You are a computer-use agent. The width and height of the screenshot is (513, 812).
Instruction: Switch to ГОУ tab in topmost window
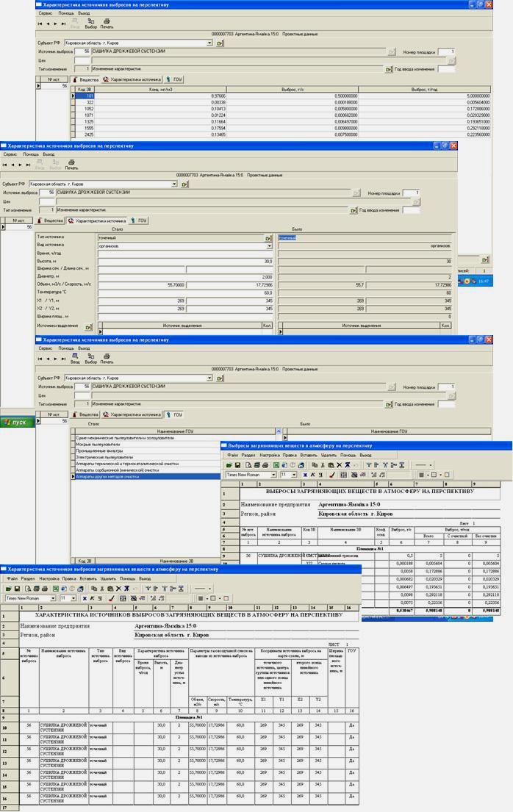point(173,79)
